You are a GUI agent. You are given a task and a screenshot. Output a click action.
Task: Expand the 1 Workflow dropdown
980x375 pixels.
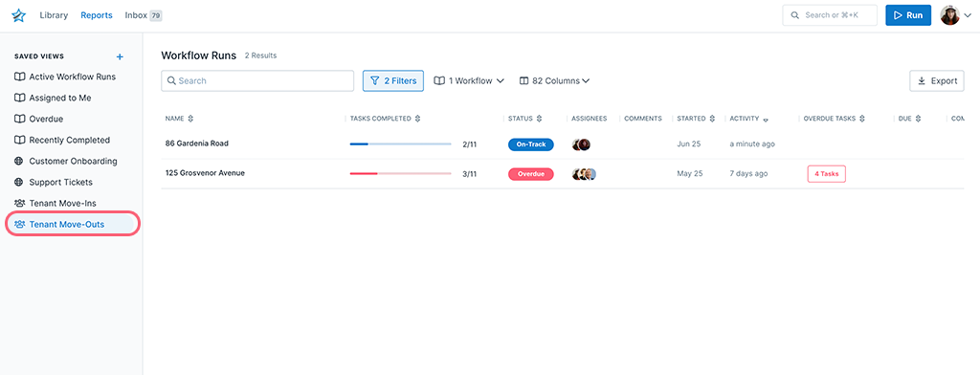click(469, 80)
